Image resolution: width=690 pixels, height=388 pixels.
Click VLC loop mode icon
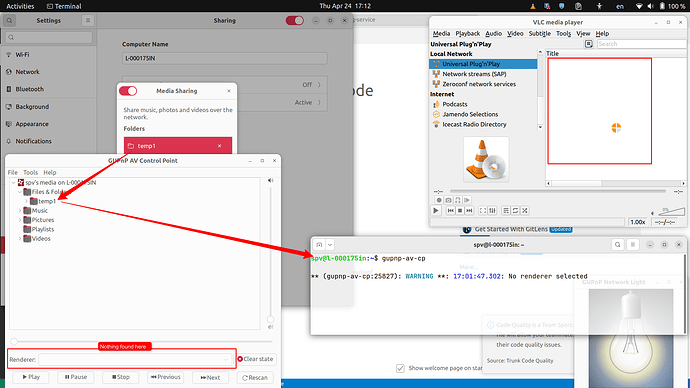515,211
